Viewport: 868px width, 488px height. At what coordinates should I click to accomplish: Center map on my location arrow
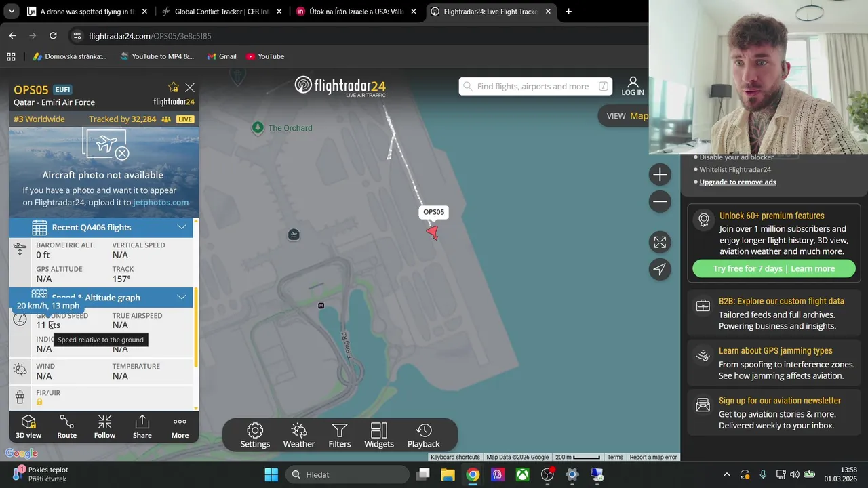point(660,269)
